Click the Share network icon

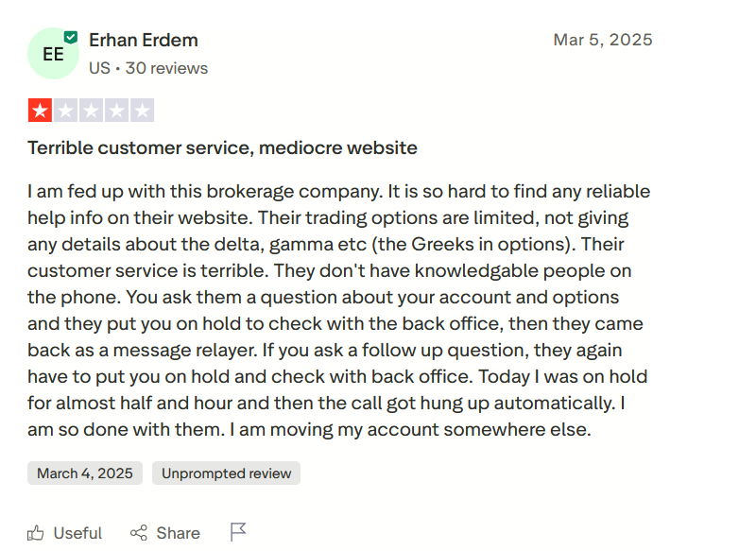click(x=139, y=533)
